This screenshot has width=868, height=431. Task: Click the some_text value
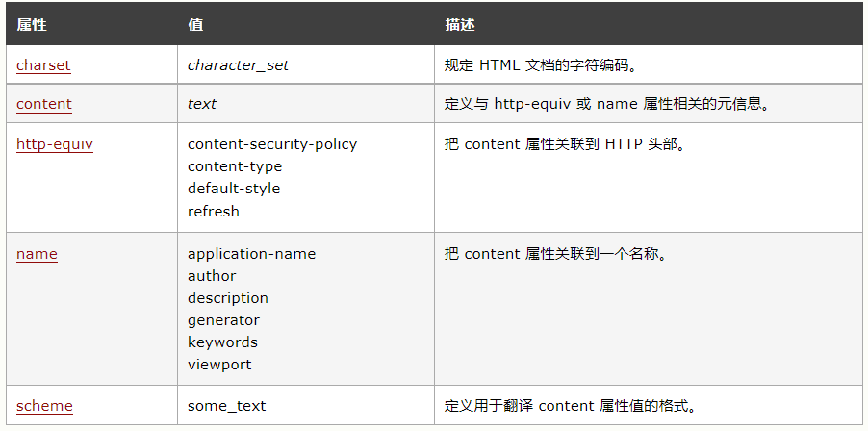pyautogui.click(x=226, y=406)
